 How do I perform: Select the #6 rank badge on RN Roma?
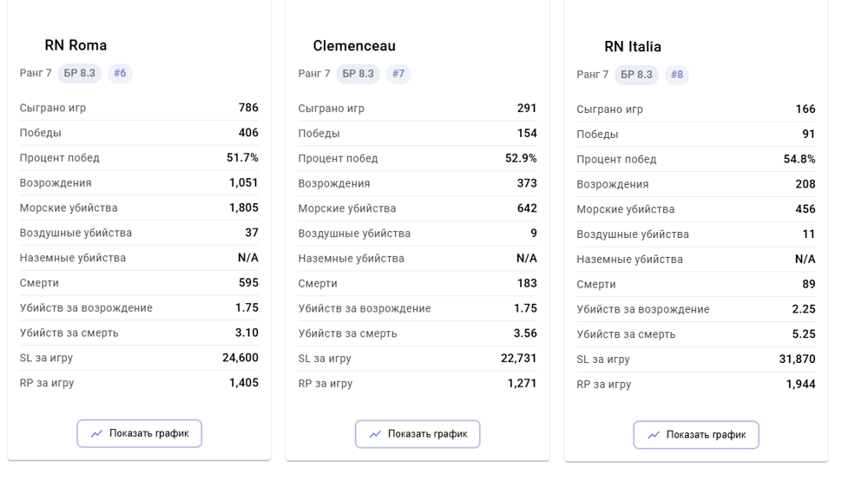click(x=120, y=73)
